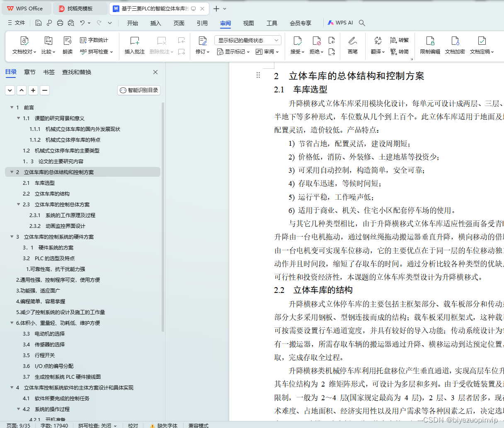
Task: Click the navigation pane vertical scrollbar
Action: (x=163, y=218)
